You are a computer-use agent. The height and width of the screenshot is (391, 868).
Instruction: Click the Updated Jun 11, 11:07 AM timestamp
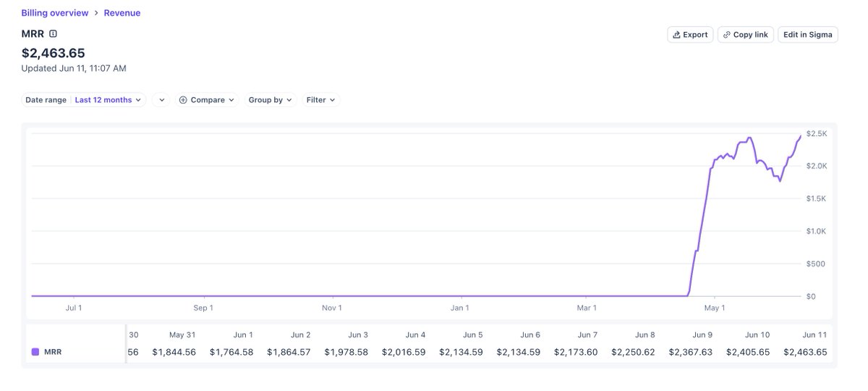pos(74,68)
